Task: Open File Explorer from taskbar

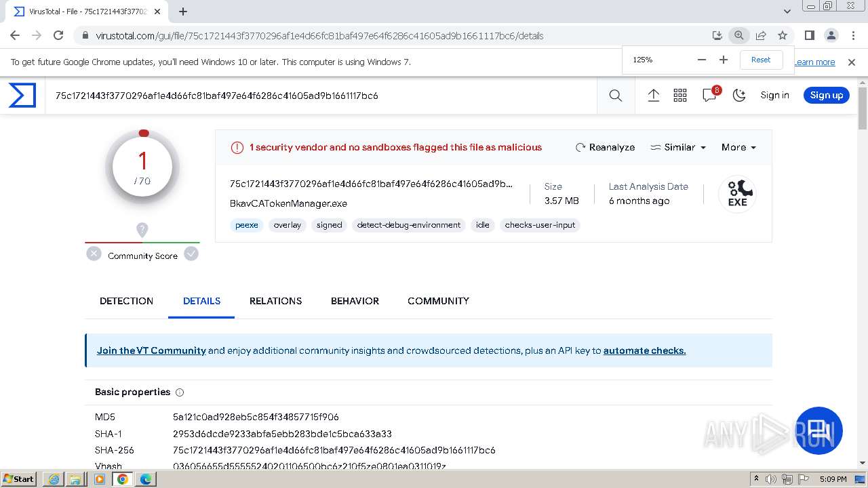Action: (x=75, y=479)
